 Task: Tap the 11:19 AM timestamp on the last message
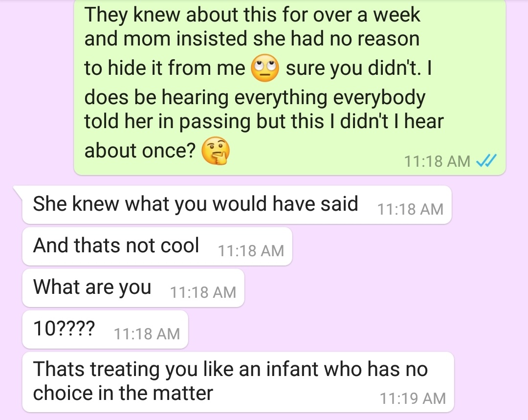pos(413,398)
